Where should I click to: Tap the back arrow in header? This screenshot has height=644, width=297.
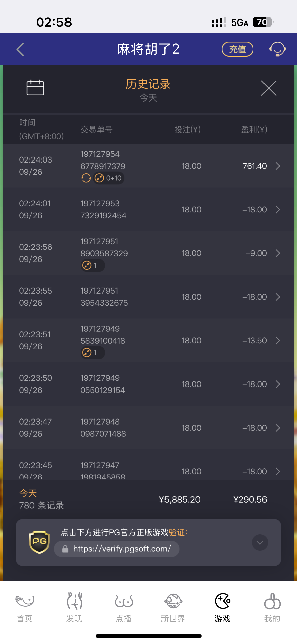click(x=20, y=49)
